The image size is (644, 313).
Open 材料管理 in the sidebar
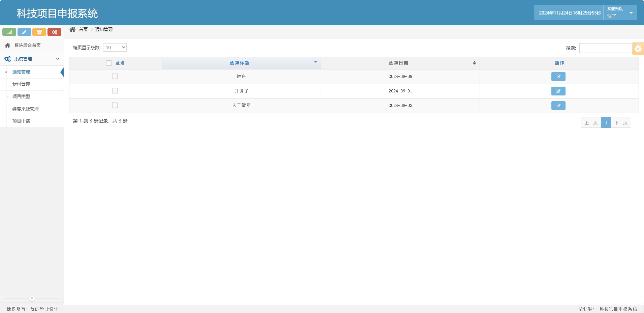pos(21,84)
